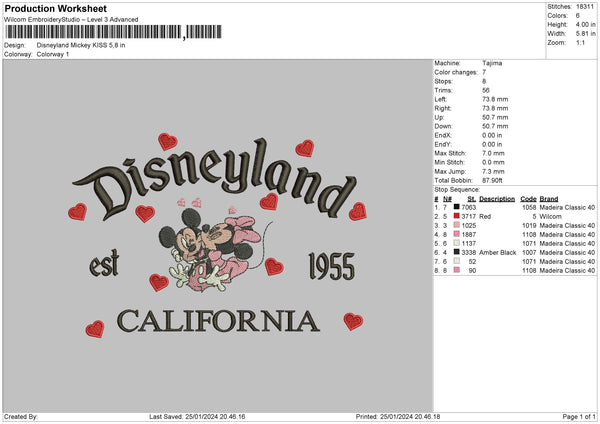Click the "Brand" column header
This screenshot has height=424, width=600.
549,199
